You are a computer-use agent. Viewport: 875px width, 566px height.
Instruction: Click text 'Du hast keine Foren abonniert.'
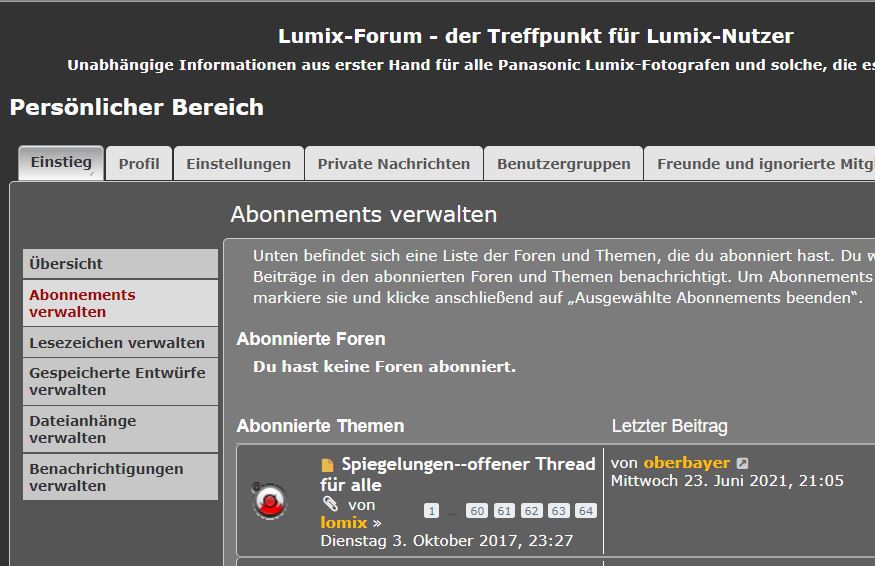click(x=384, y=367)
